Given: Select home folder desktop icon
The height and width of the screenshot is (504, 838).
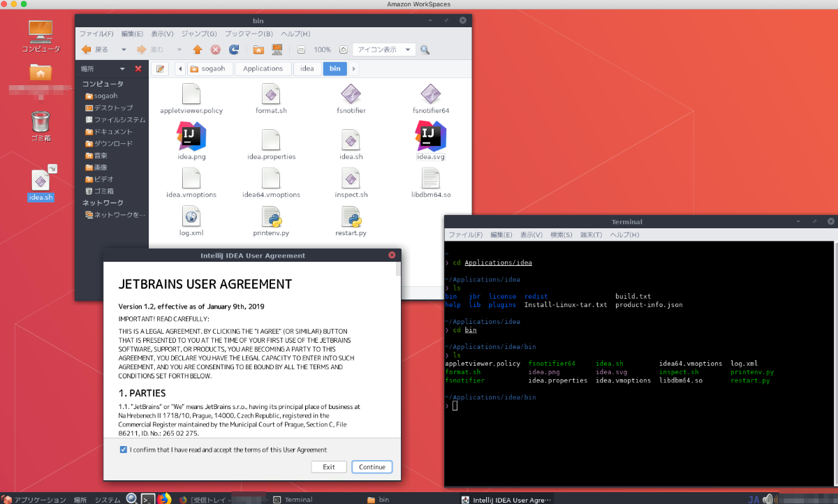Looking at the screenshot, I should [41, 73].
